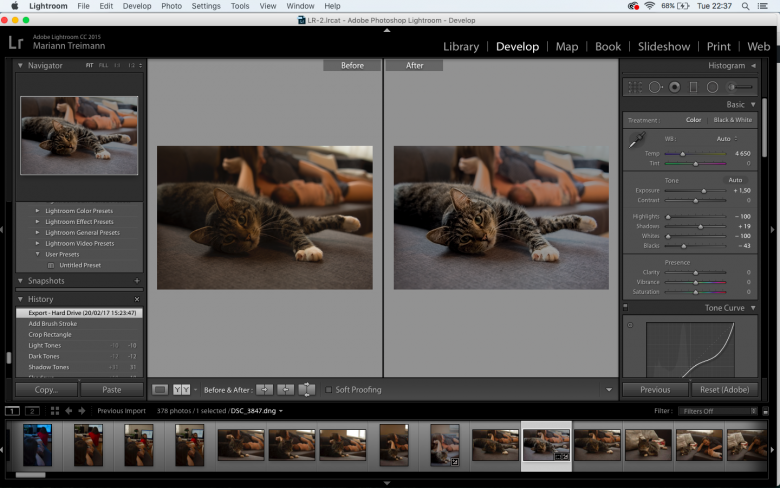Viewport: 780px width, 488px height.
Task: Select the Adjustment Brush tool
Action: [x=740, y=87]
